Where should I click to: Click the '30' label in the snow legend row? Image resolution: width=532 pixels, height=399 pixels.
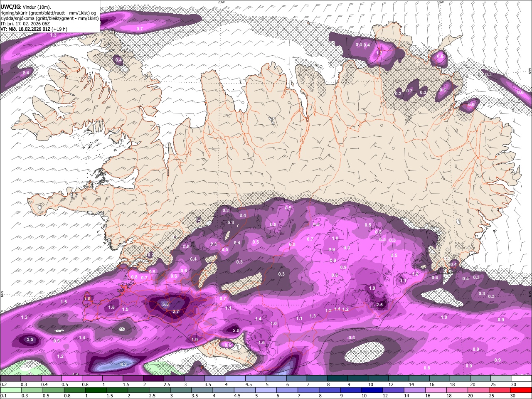coord(514,384)
